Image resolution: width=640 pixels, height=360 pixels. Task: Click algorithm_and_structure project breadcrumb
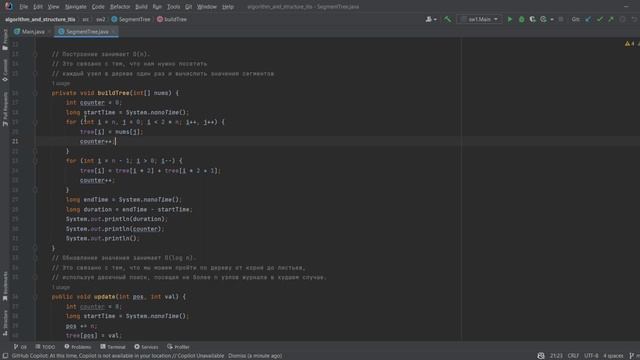(40, 19)
